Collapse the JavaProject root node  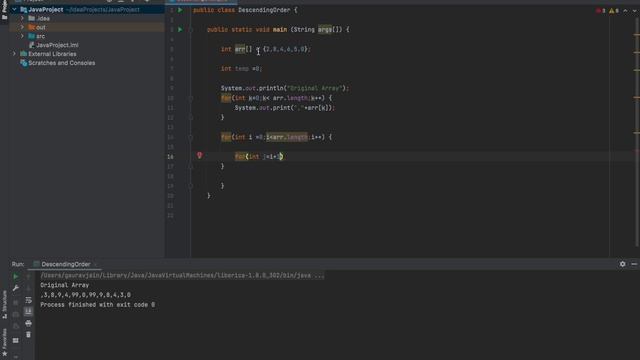coord(14,9)
